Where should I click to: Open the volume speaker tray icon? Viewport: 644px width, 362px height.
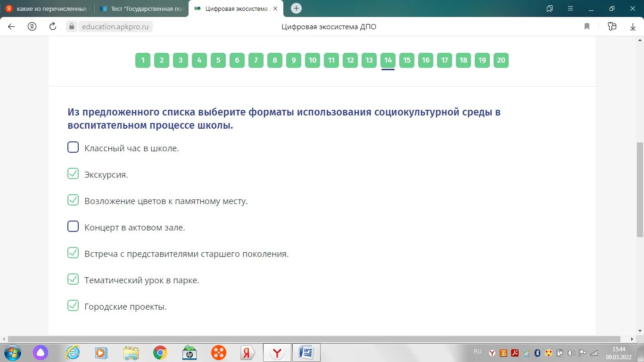pyautogui.click(x=571, y=353)
